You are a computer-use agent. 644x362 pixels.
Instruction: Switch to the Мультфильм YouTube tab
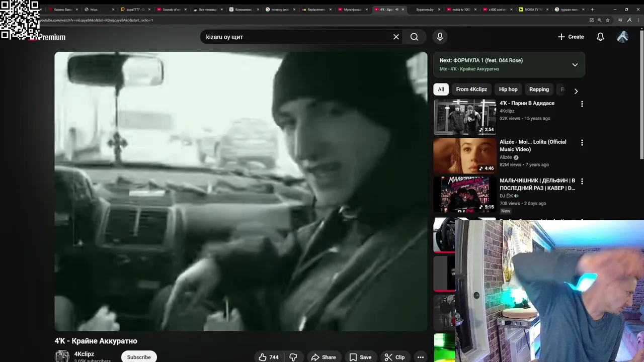click(x=353, y=10)
